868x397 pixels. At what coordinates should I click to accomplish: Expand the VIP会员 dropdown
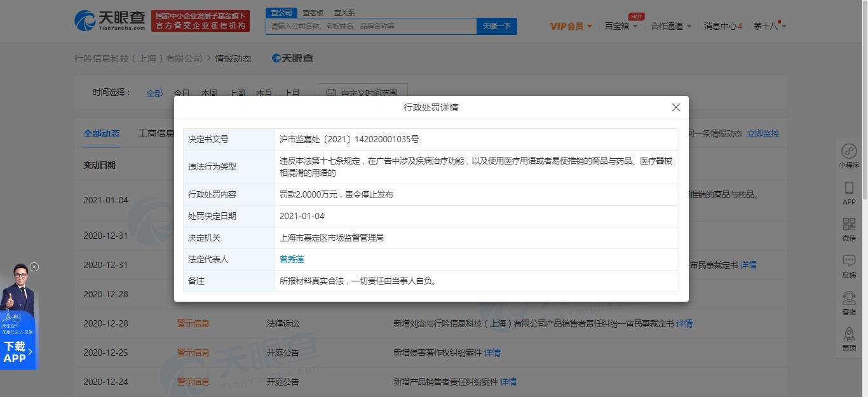(x=571, y=26)
